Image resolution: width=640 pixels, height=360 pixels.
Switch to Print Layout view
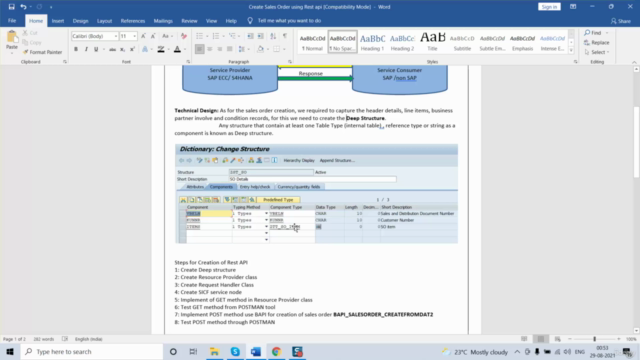tap(541, 339)
